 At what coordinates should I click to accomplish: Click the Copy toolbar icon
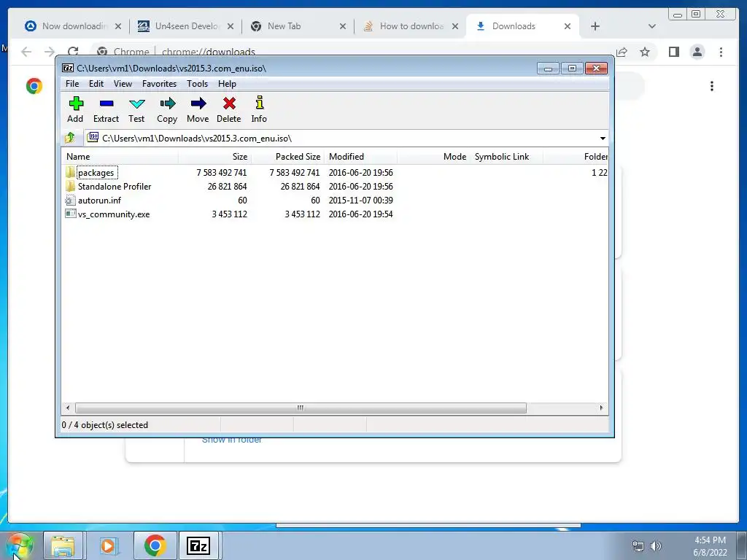(167, 104)
